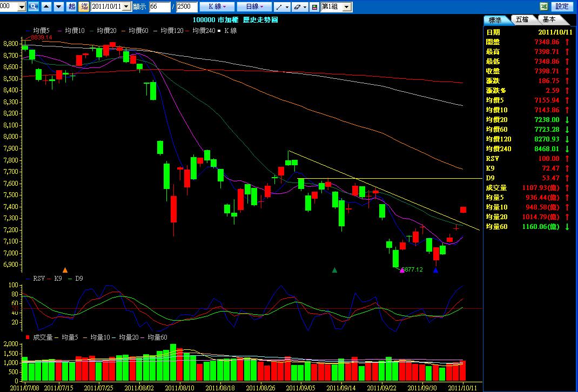The height and width of the screenshot is (392, 578).
Task: Click the 均價240 value 8468.01 in panel
Action: (547, 149)
